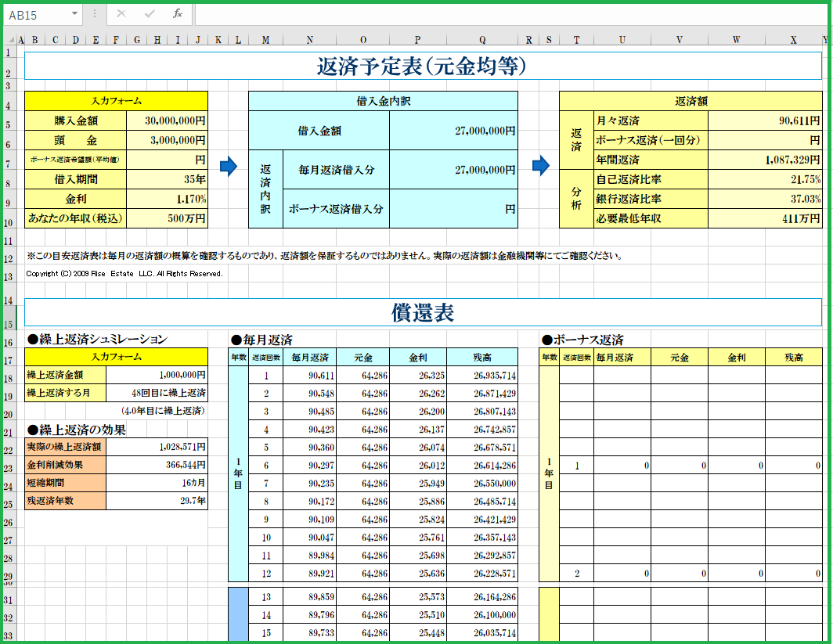Click the 購入金額 value 30,000,000円
The height and width of the screenshot is (644, 833).
coord(168,121)
